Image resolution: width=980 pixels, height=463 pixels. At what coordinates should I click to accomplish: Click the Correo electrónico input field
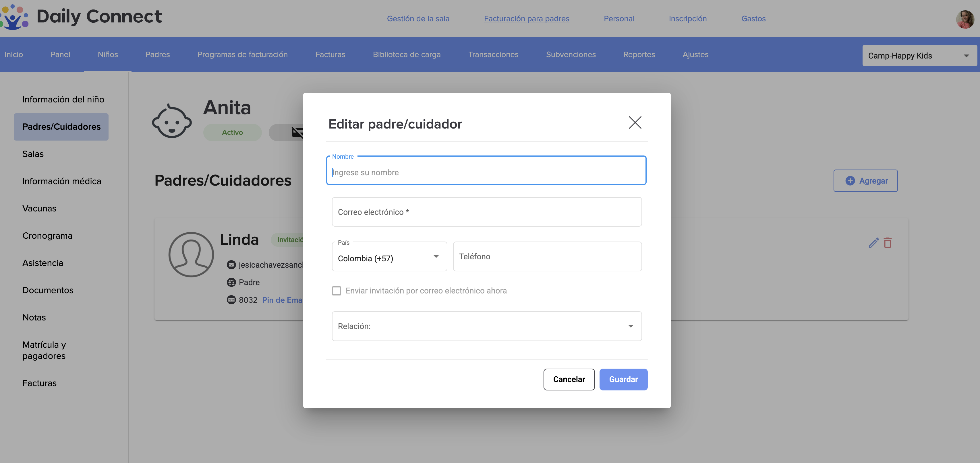click(x=486, y=212)
